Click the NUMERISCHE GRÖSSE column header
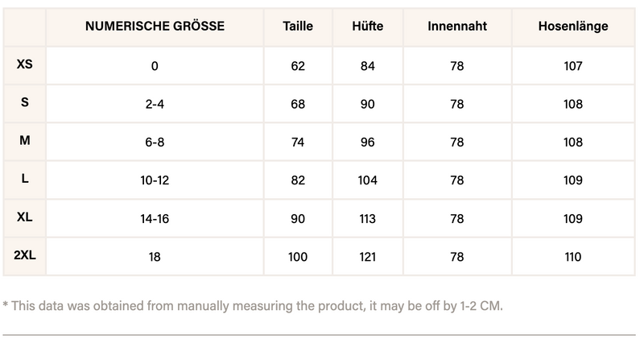 [155, 27]
